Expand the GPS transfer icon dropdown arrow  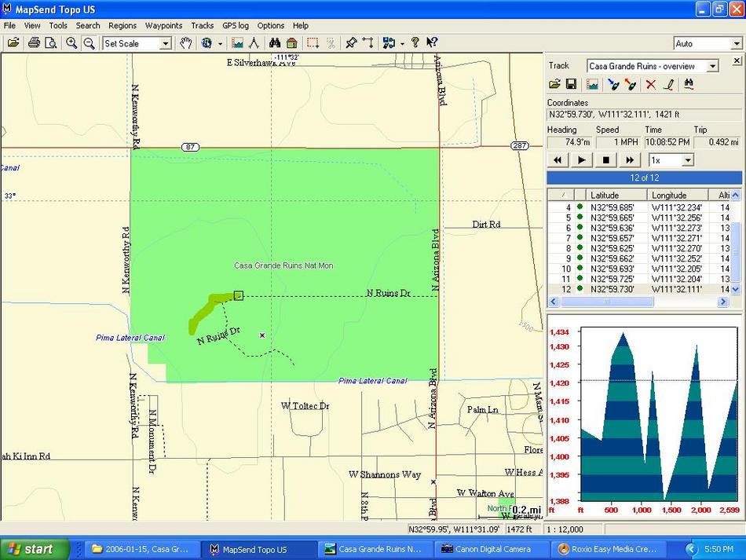point(402,43)
